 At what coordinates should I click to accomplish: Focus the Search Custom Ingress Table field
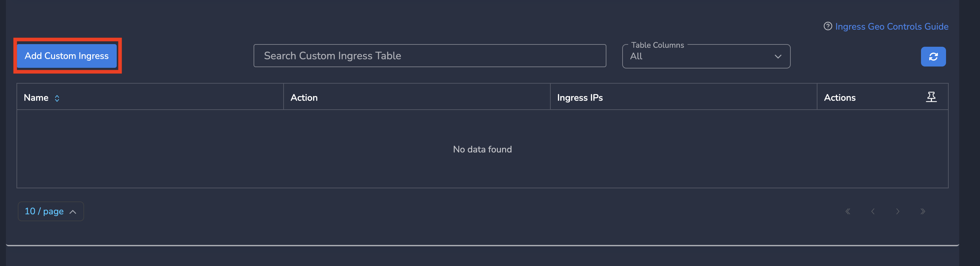[x=430, y=56]
